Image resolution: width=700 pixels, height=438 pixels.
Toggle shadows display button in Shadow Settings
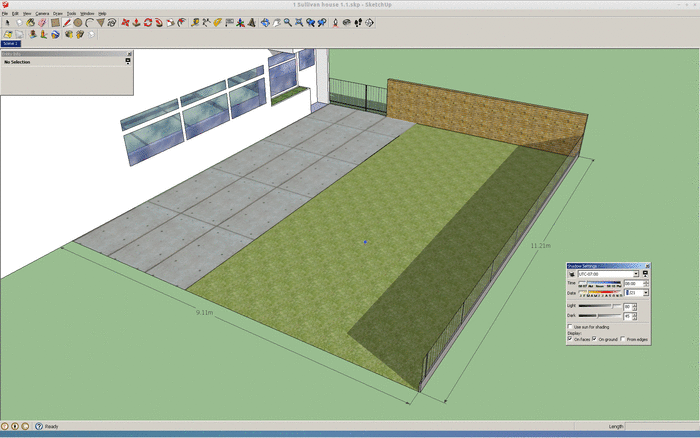pyautogui.click(x=572, y=273)
